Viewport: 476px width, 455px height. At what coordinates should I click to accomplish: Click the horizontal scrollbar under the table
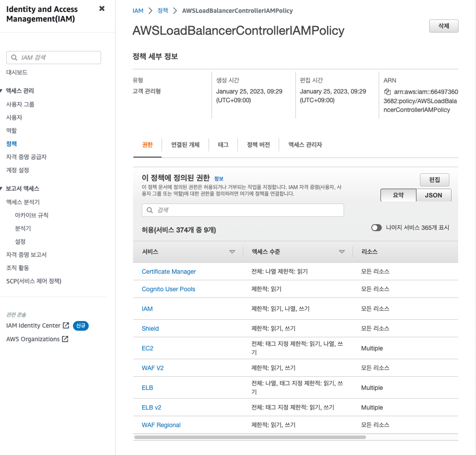pos(250,437)
